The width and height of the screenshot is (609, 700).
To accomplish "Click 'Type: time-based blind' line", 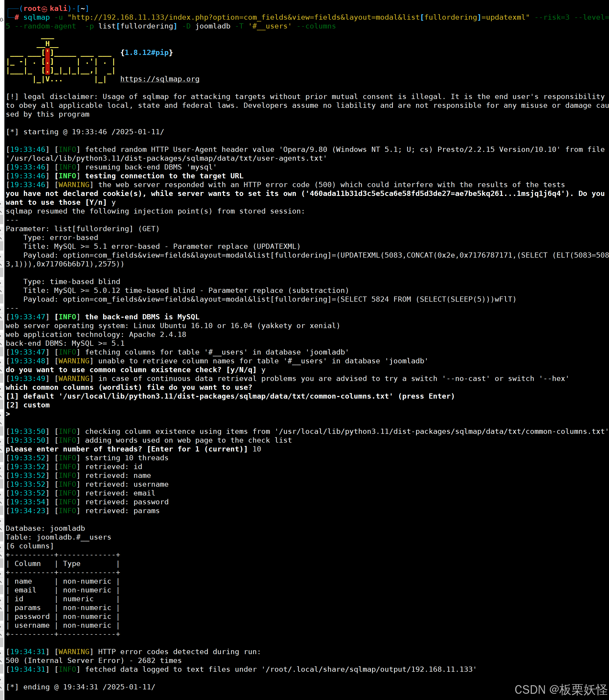I will pos(72,281).
